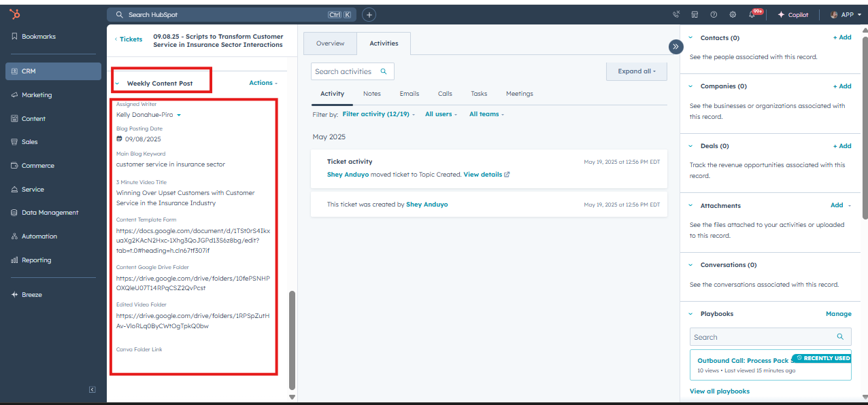Select the Tasks sub-tab

pos(479,94)
